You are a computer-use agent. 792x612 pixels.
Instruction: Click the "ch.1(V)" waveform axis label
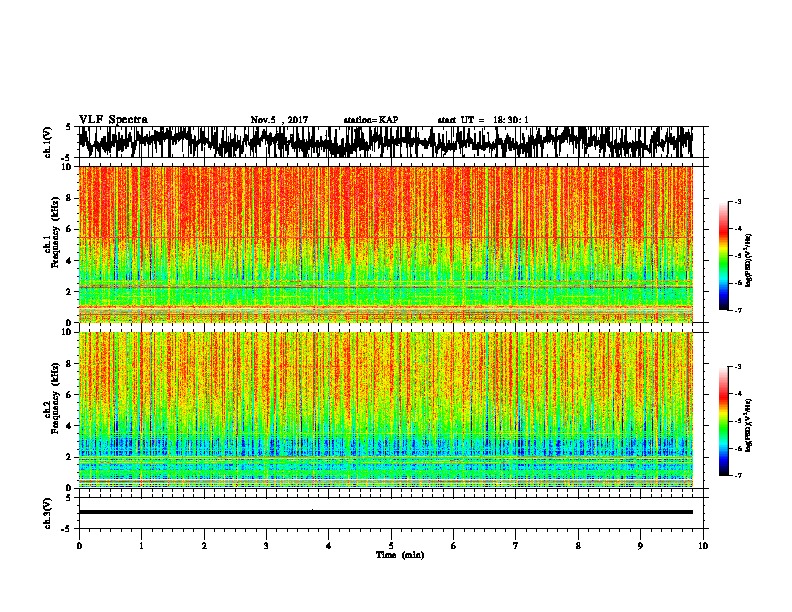[x=47, y=142]
